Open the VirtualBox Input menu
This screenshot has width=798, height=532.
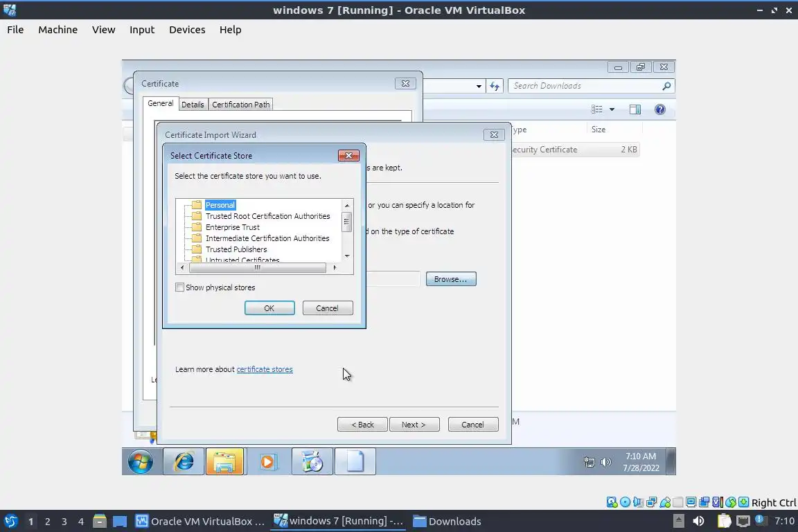click(142, 30)
